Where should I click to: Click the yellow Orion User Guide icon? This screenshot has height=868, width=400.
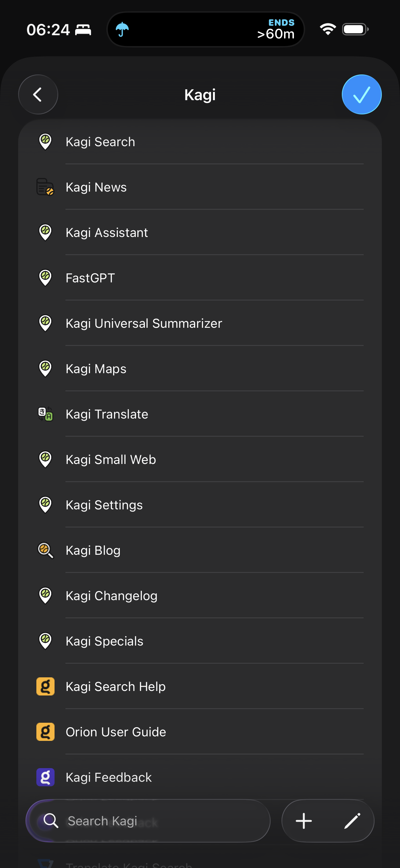(x=45, y=732)
